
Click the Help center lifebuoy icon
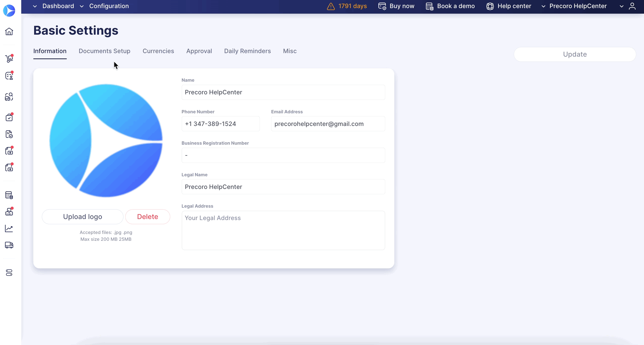(x=490, y=6)
